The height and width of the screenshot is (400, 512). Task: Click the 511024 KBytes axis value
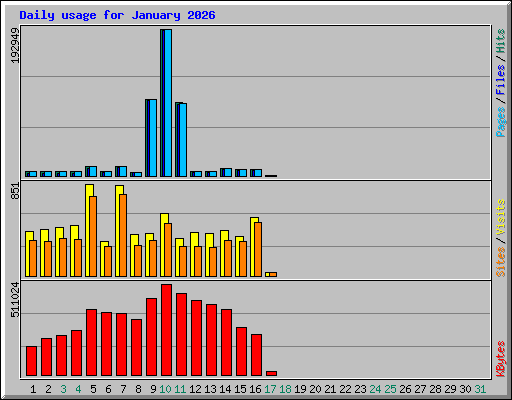[15, 300]
